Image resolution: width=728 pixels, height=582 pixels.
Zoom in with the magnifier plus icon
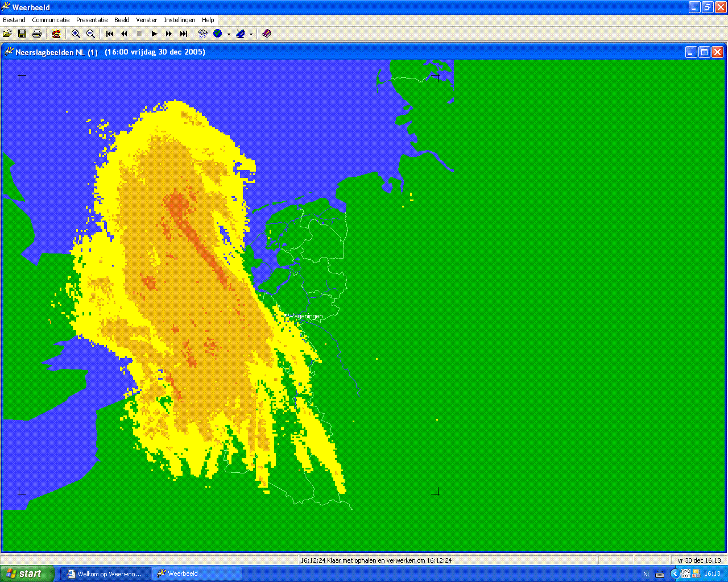(x=76, y=34)
